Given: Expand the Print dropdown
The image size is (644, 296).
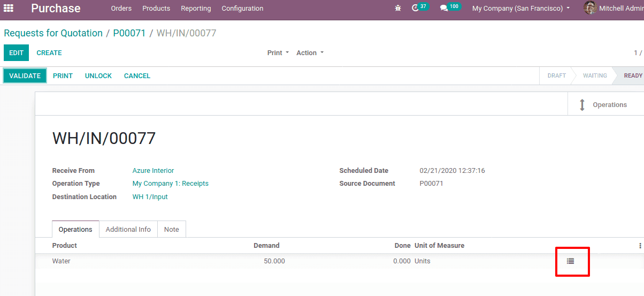Looking at the screenshot, I should point(278,53).
